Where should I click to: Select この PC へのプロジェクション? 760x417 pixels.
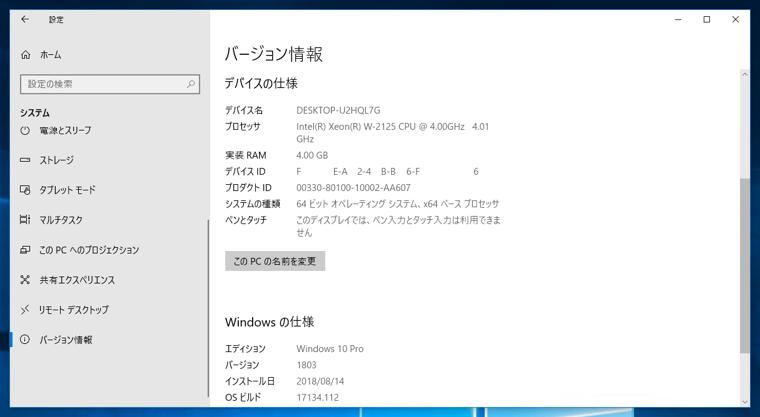pos(89,250)
